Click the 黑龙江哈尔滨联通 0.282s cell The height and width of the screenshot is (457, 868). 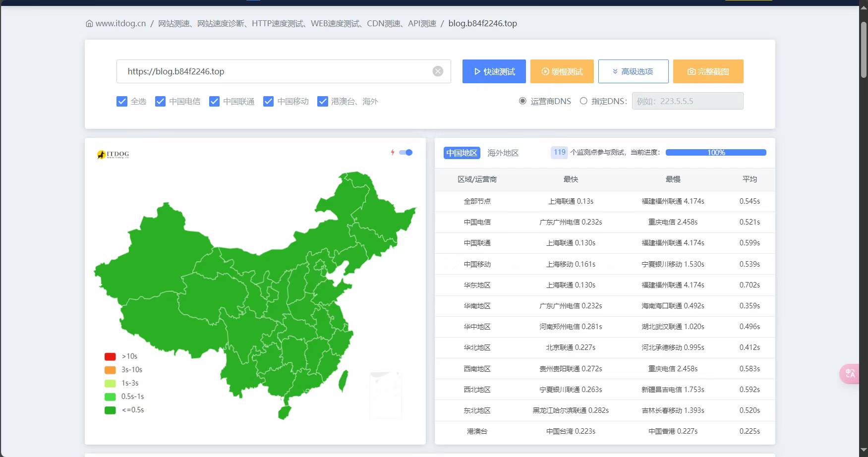571,410
